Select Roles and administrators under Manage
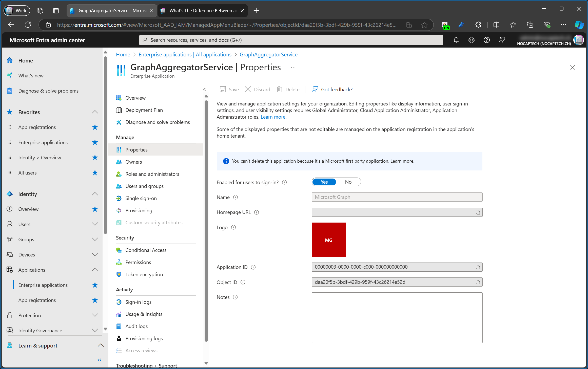Screen dimensions: 588x369 point(152,173)
